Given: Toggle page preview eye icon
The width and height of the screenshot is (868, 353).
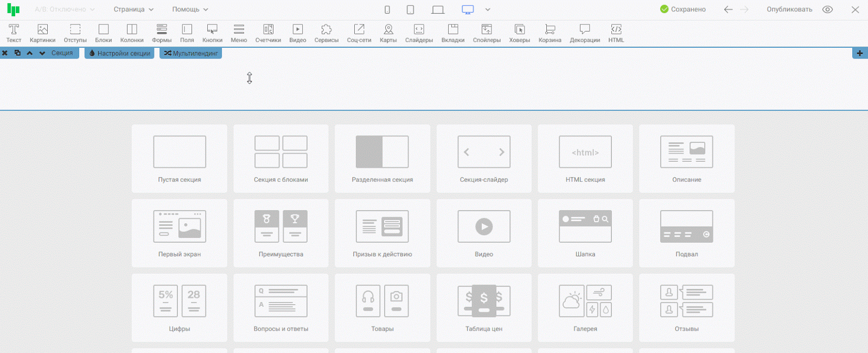Looking at the screenshot, I should point(827,9).
